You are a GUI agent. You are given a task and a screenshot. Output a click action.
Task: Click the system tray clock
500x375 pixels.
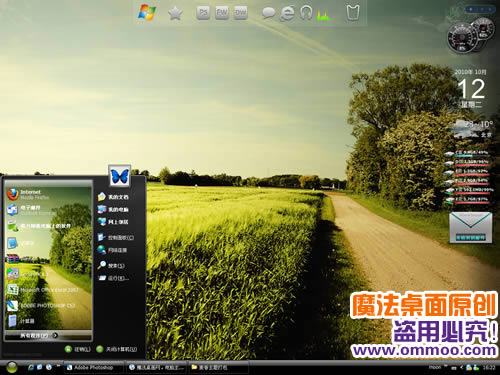pyautogui.click(x=489, y=367)
